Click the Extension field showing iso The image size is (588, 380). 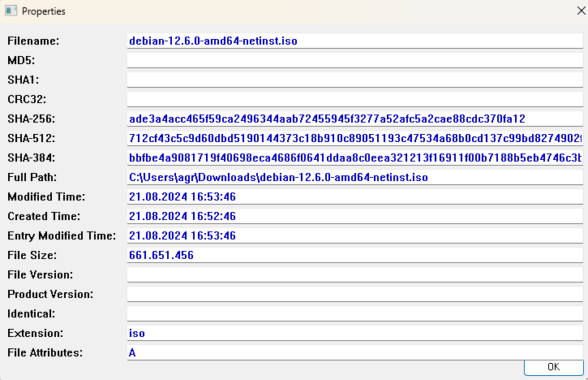pos(354,334)
